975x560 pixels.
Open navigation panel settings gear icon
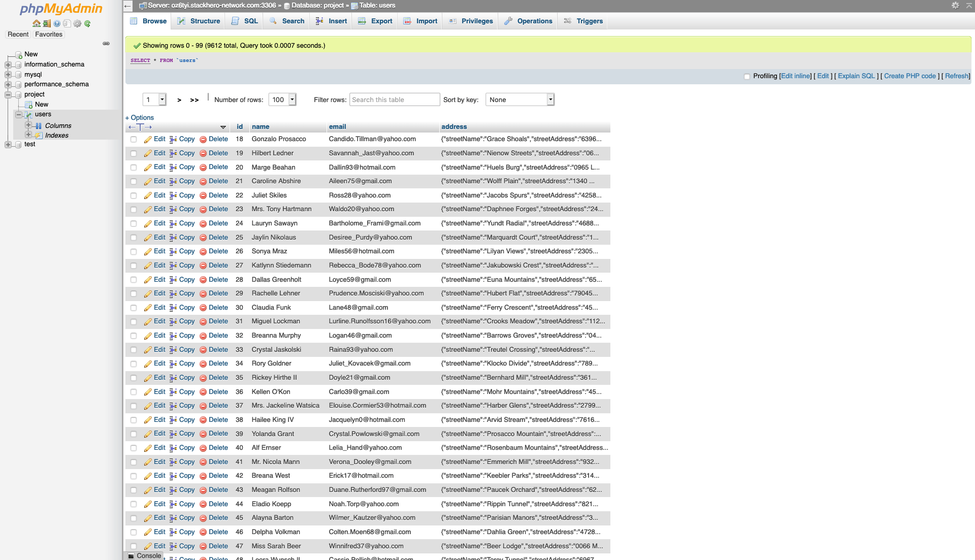click(77, 23)
